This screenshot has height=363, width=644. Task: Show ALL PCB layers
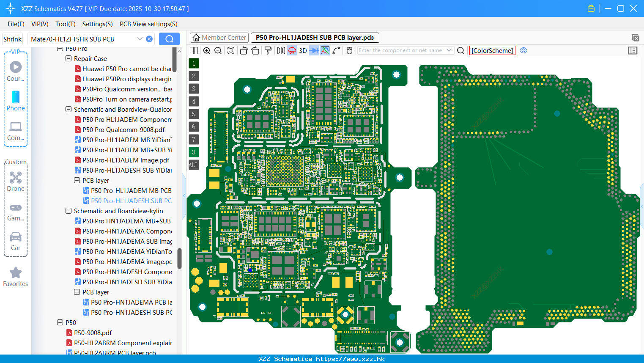pos(194,165)
